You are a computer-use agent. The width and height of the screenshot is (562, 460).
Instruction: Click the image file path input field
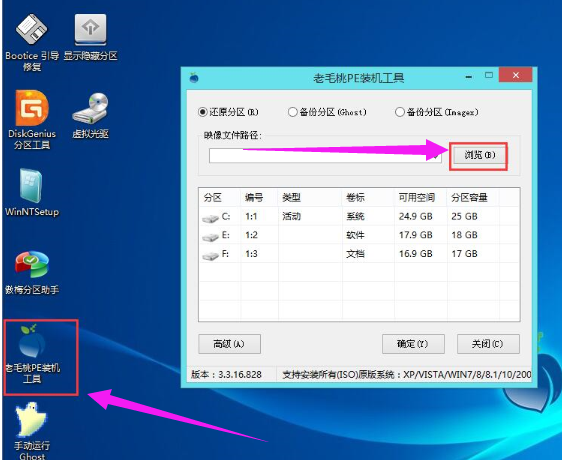tap(325, 156)
